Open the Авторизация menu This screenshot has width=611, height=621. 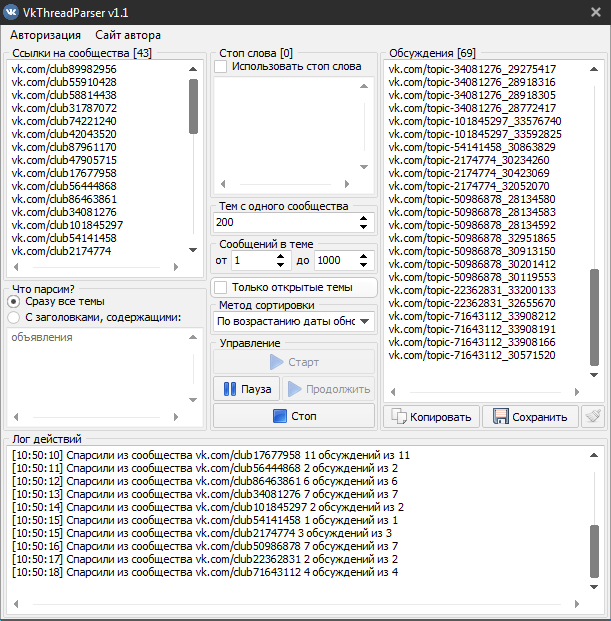[45, 35]
